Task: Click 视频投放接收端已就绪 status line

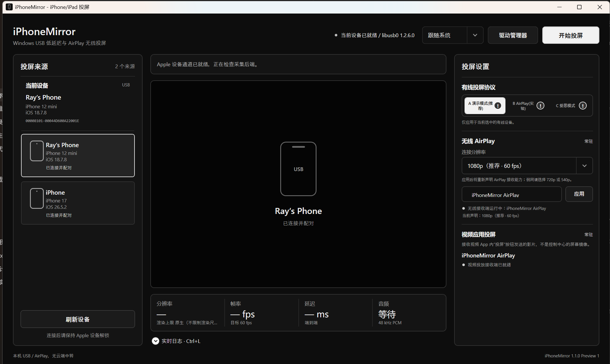Action: [486, 265]
